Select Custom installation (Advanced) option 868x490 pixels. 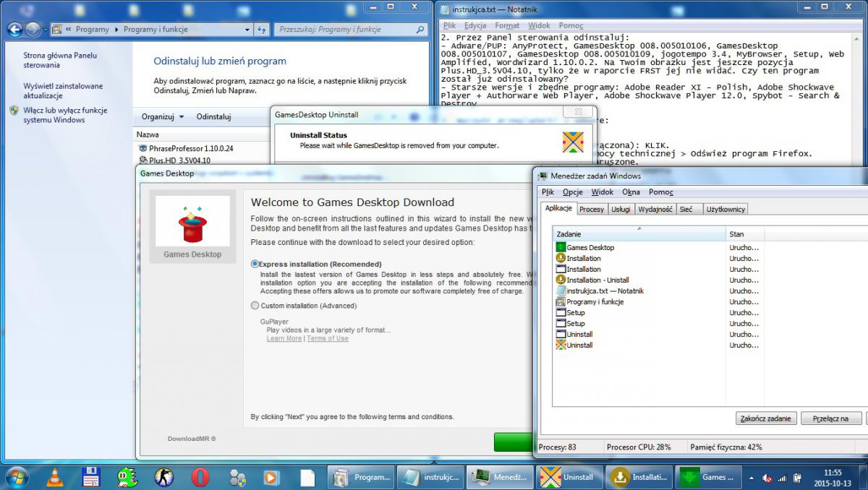coord(255,306)
